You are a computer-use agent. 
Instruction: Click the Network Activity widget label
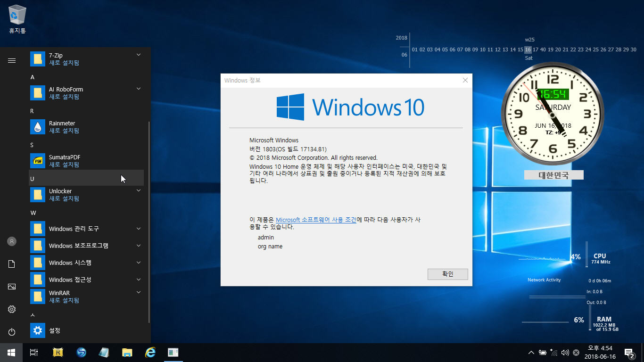(544, 280)
